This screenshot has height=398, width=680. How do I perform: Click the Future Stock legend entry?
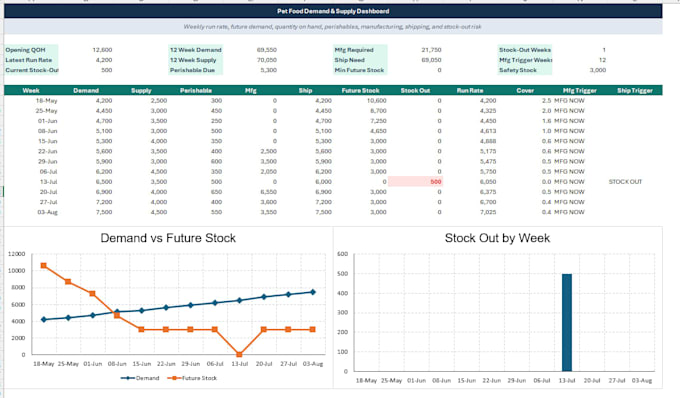click(x=192, y=378)
